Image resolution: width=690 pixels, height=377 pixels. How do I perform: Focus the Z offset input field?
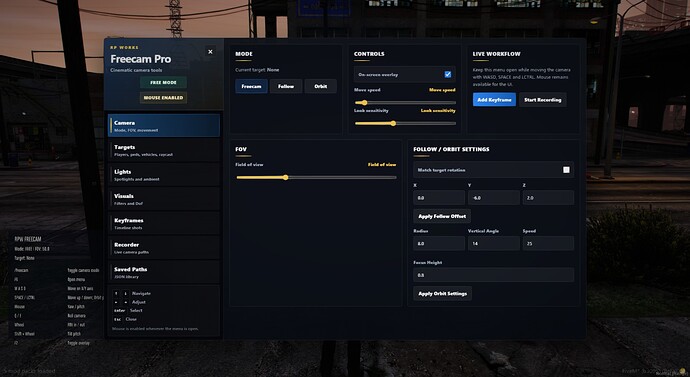pyautogui.click(x=548, y=198)
